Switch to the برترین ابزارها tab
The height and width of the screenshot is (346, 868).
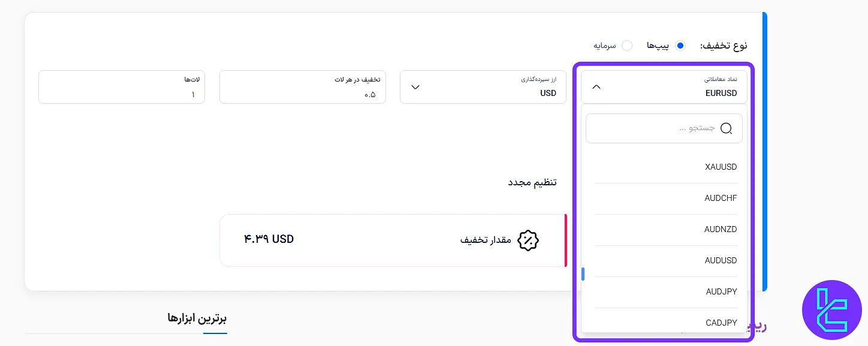point(197,318)
